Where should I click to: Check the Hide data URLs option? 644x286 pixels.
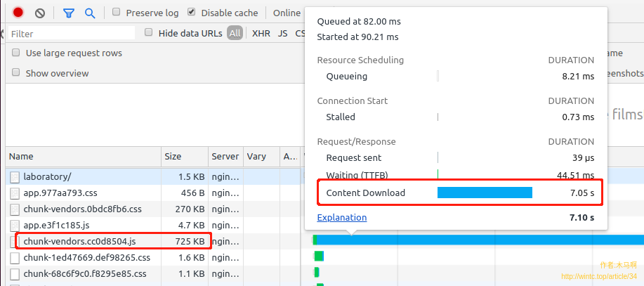pyautogui.click(x=148, y=32)
